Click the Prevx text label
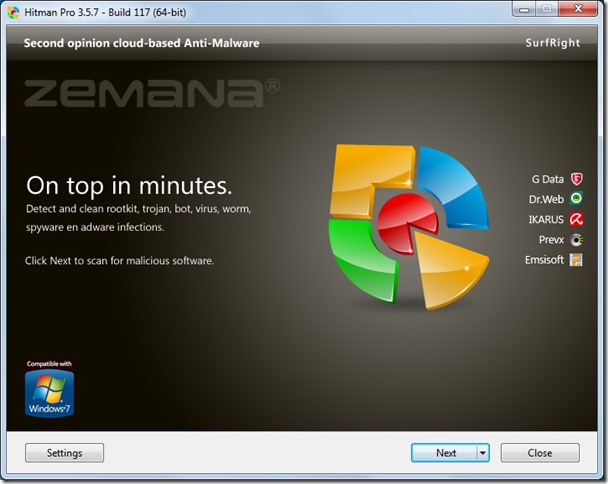Image resolution: width=608 pixels, height=484 pixels. (551, 240)
